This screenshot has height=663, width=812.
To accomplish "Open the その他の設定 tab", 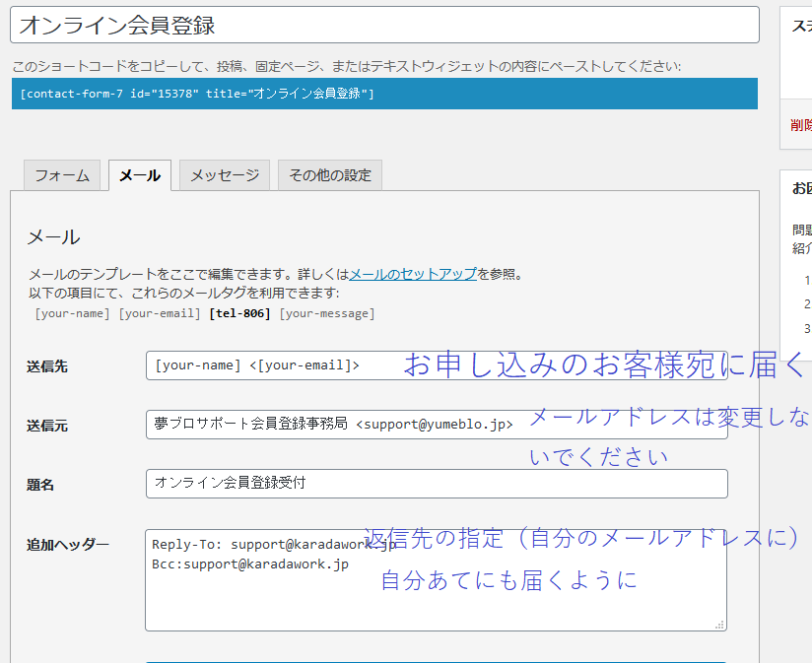I will (330, 175).
